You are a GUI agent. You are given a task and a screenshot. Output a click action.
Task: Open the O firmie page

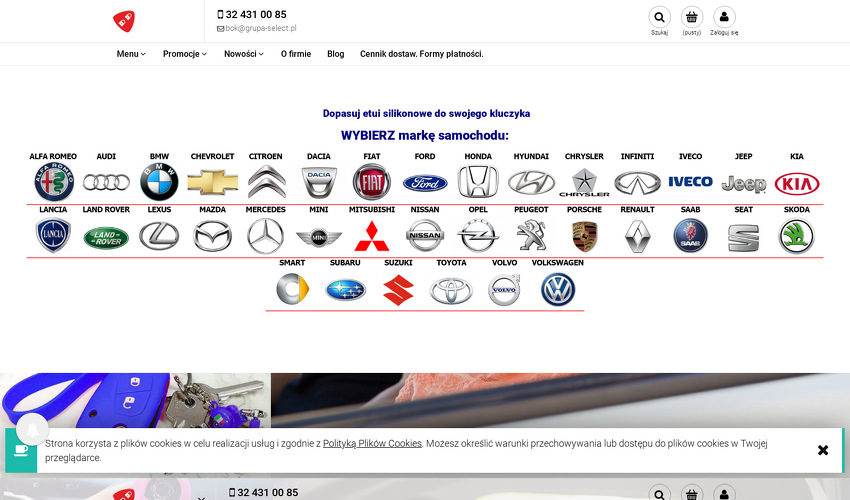pyautogui.click(x=296, y=54)
